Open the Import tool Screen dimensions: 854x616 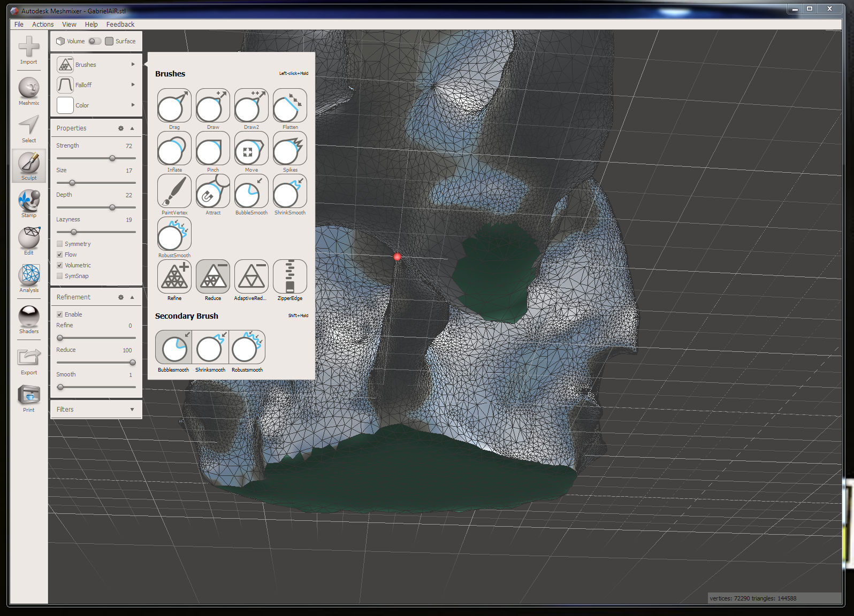tap(29, 50)
